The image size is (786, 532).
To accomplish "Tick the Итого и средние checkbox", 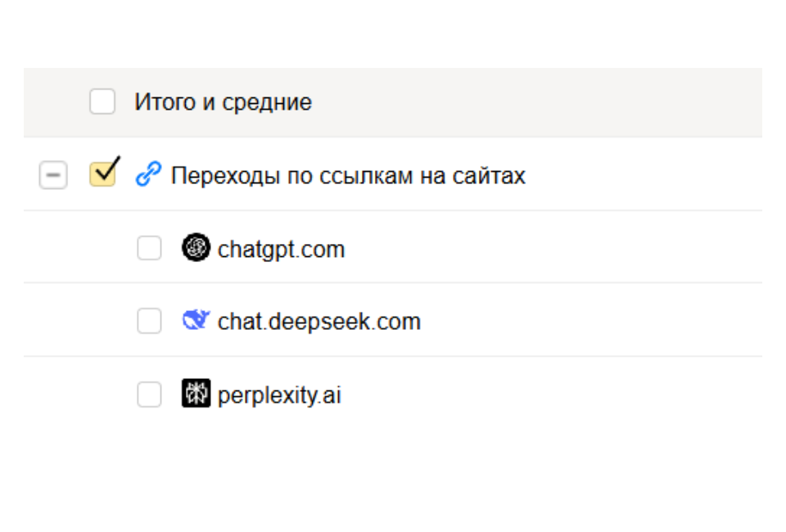I will (x=102, y=102).
